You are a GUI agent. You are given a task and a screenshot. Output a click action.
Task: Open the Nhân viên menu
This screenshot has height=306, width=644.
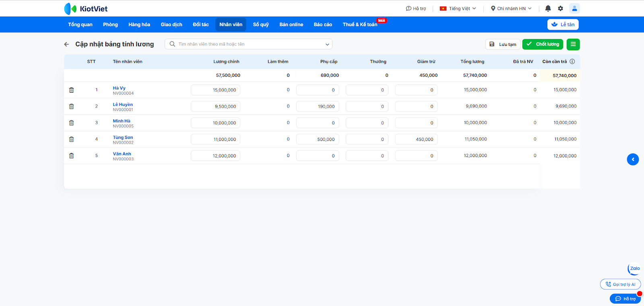231,25
